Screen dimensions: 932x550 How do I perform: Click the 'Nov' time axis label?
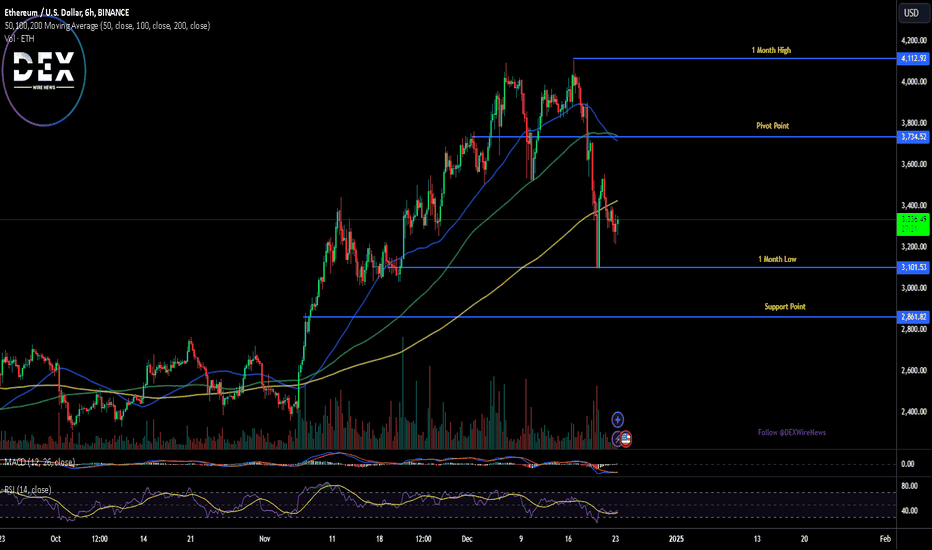tap(265, 539)
